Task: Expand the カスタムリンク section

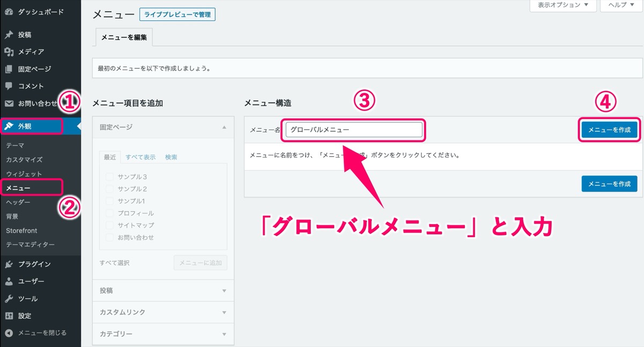Action: tap(163, 312)
